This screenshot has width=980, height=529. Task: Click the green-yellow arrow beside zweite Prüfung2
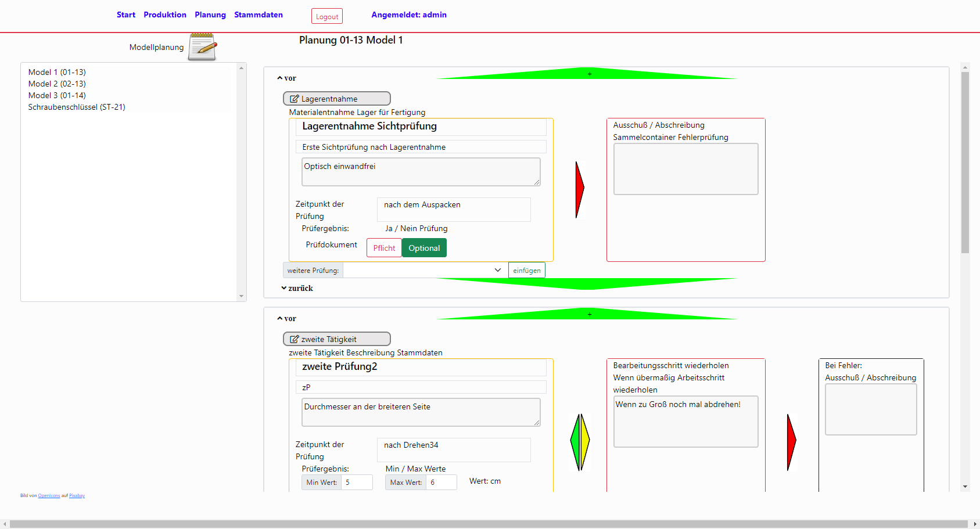coord(580,442)
